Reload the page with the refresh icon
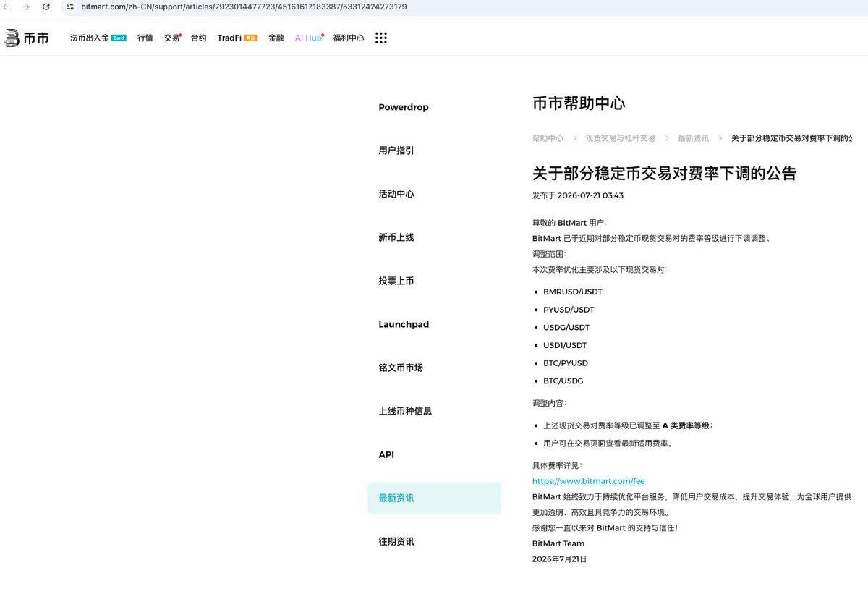868x602 pixels. click(46, 7)
